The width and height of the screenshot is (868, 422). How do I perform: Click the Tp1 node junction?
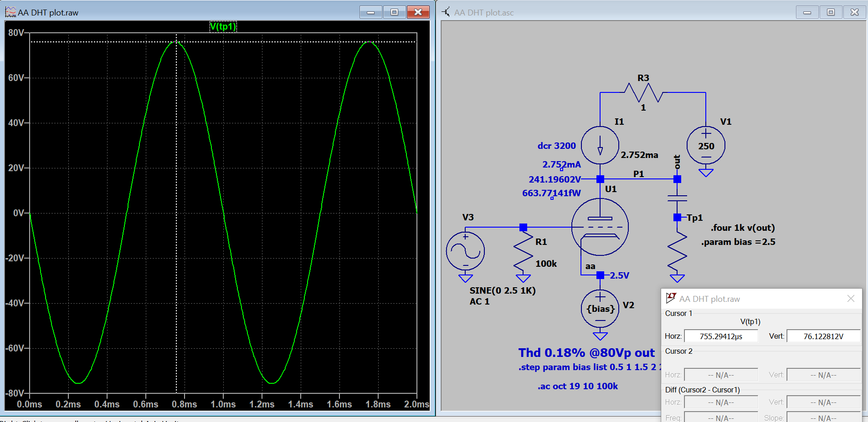tap(677, 217)
